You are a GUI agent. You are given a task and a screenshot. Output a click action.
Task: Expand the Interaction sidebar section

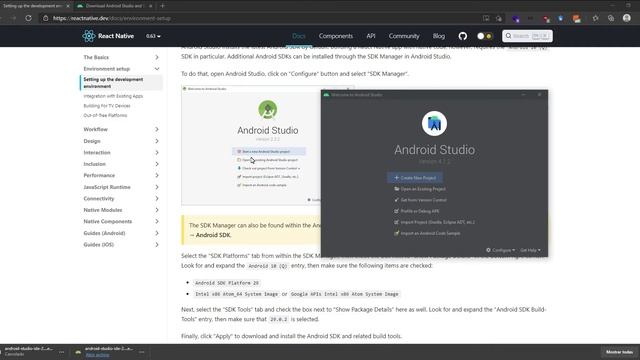click(x=121, y=152)
